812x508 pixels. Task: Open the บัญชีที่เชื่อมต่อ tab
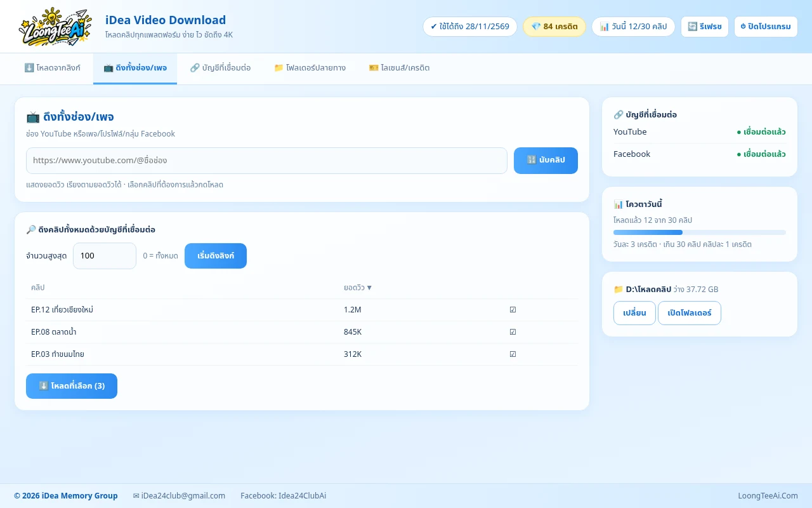(x=220, y=68)
